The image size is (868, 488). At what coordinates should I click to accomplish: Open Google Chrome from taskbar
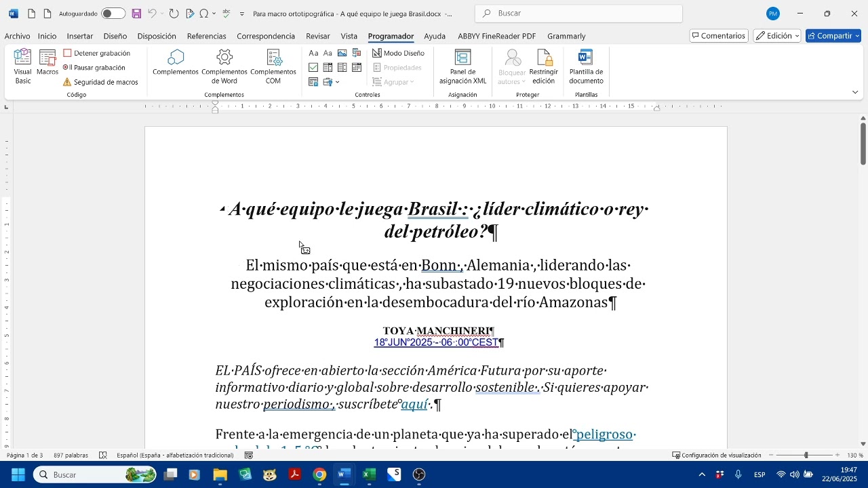coord(319,475)
